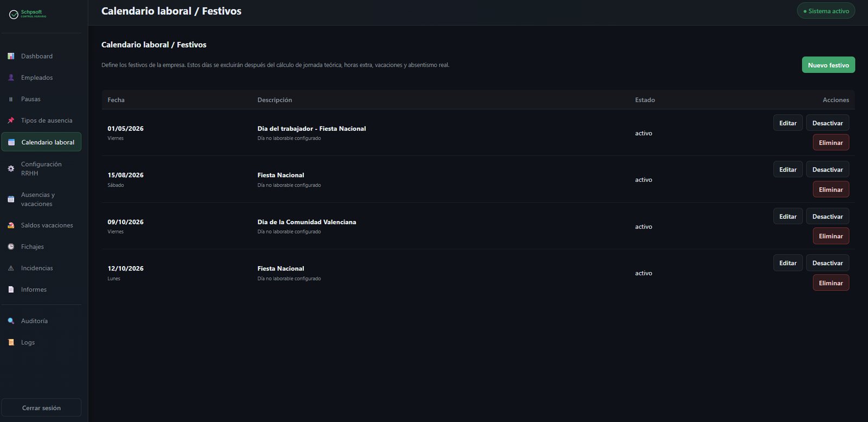Deactivate the 09/10/2026 holiday
Screen dimensions: 868x422
(x=827, y=217)
